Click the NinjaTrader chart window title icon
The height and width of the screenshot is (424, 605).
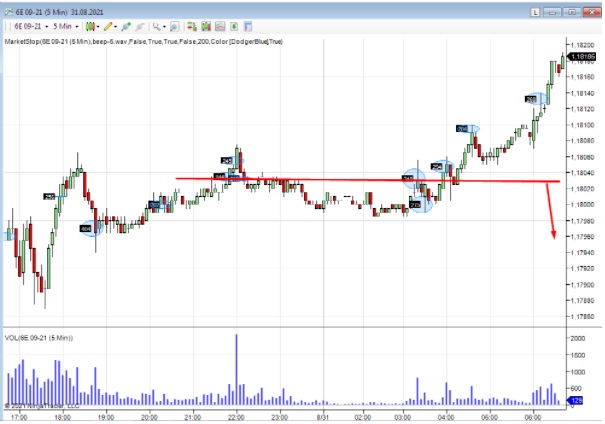pyautogui.click(x=7, y=8)
